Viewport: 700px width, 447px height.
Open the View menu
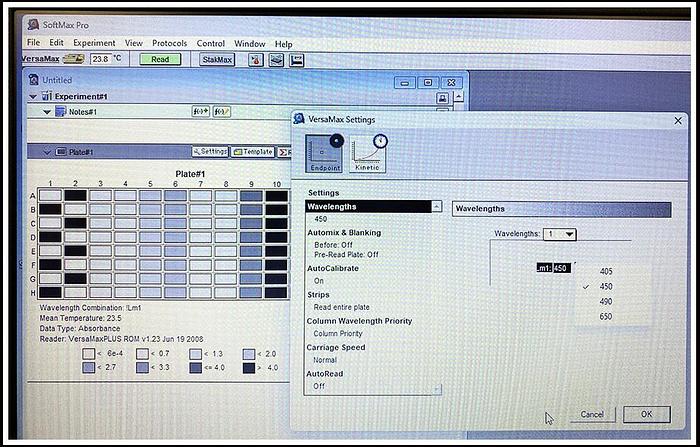(133, 43)
